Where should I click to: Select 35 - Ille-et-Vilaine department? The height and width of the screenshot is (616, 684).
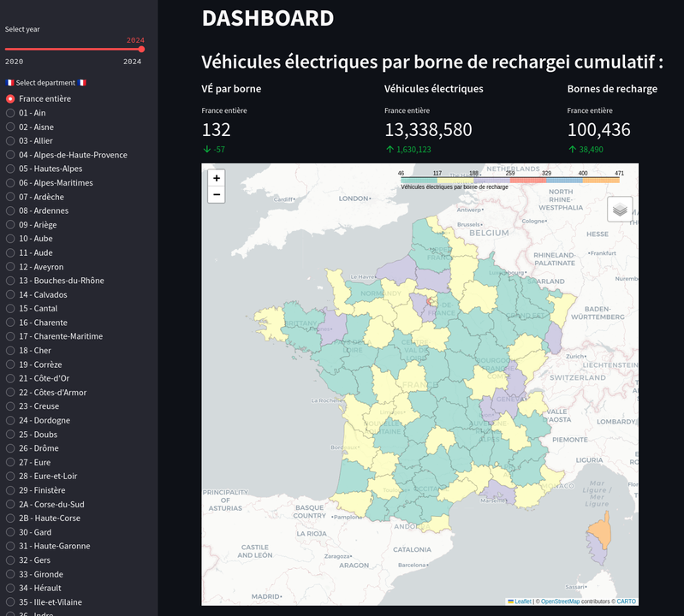pyautogui.click(x=44, y=602)
